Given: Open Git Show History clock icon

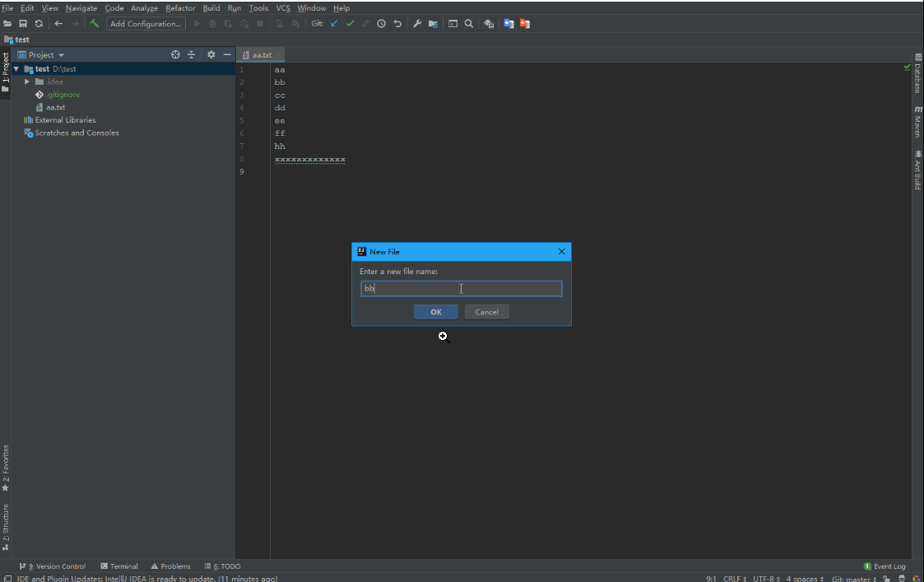Looking at the screenshot, I should pyautogui.click(x=381, y=24).
